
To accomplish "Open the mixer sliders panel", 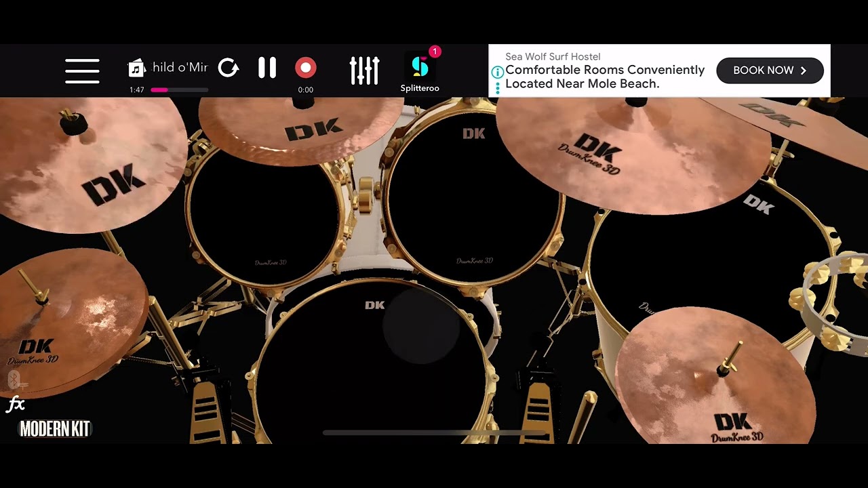I will [x=364, y=70].
